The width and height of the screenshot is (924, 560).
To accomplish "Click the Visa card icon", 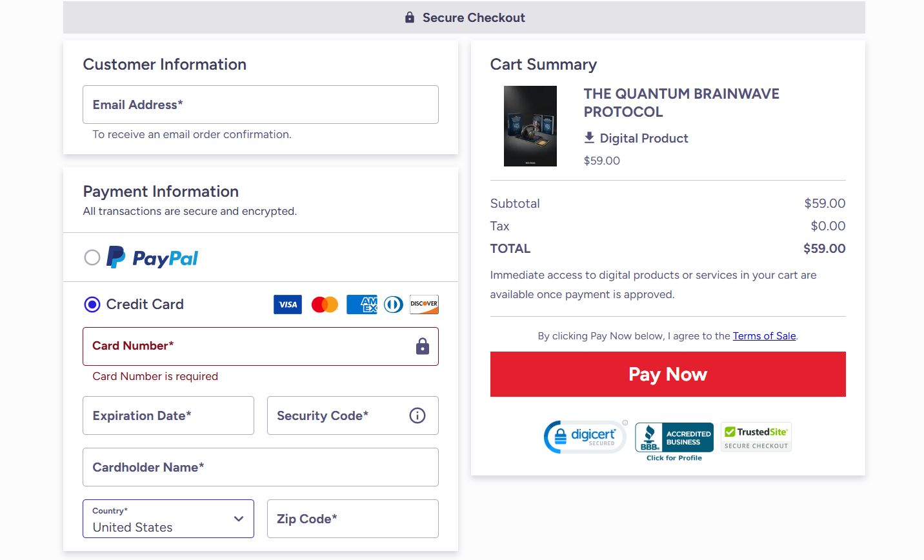I will [288, 304].
